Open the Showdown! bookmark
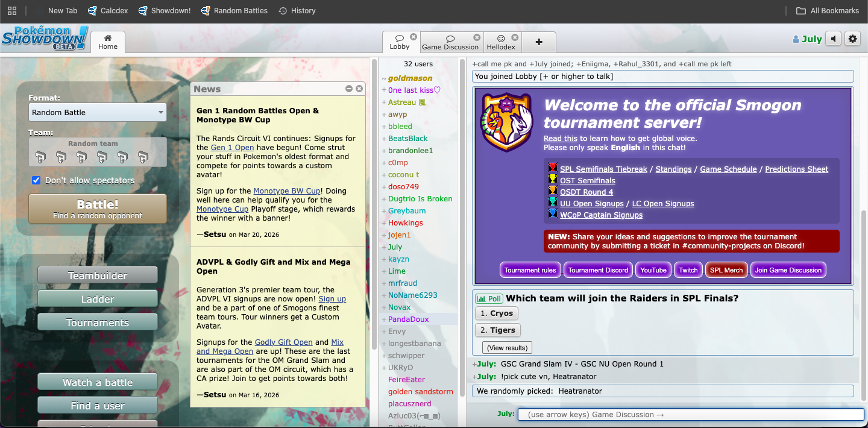Screen dimensions: 868x428 tap(164, 11)
